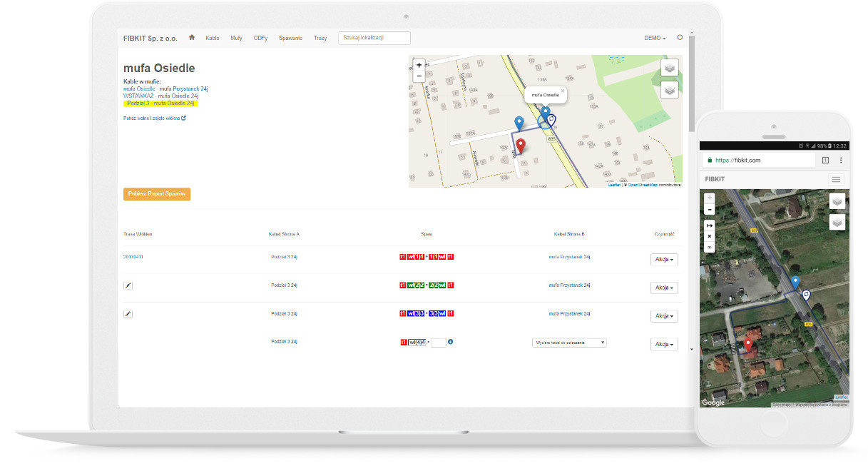Open the upper layers control on laptop map
The height and width of the screenshot is (476, 868).
670,68
